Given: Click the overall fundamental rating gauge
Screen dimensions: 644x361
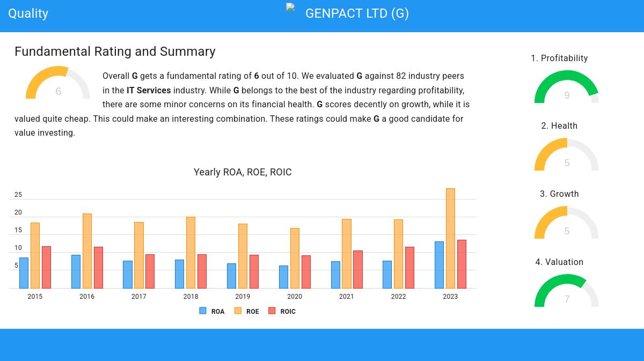Looking at the screenshot, I should coord(58,84).
